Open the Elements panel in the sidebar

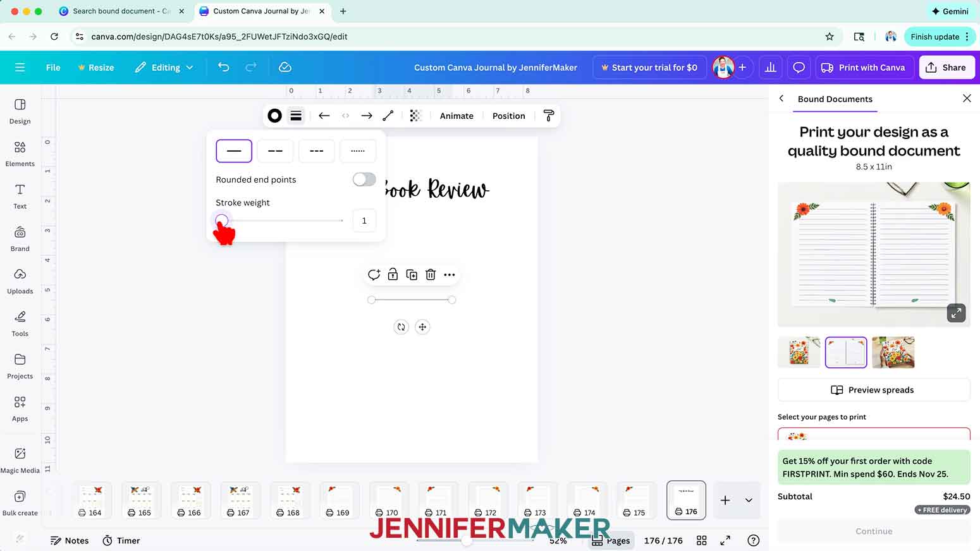(20, 154)
